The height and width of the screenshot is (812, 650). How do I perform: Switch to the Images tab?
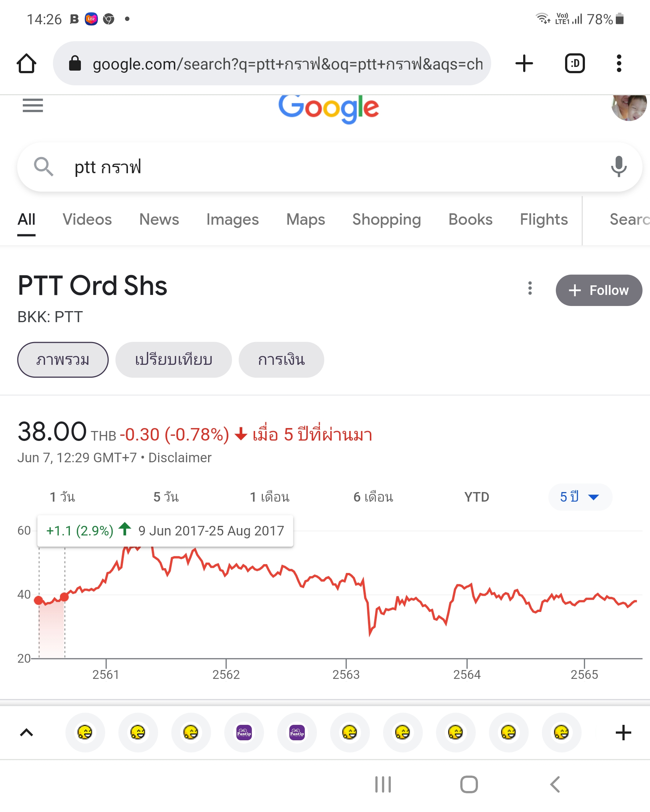click(232, 220)
